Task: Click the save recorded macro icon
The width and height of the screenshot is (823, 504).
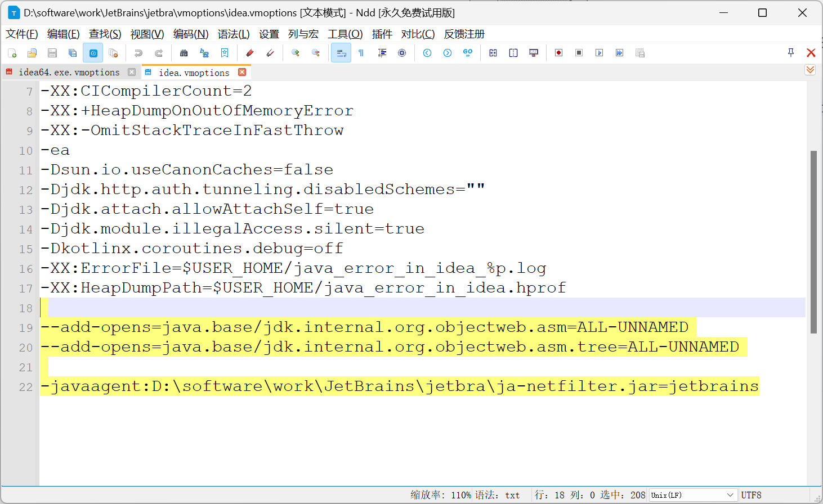Action: (640, 53)
